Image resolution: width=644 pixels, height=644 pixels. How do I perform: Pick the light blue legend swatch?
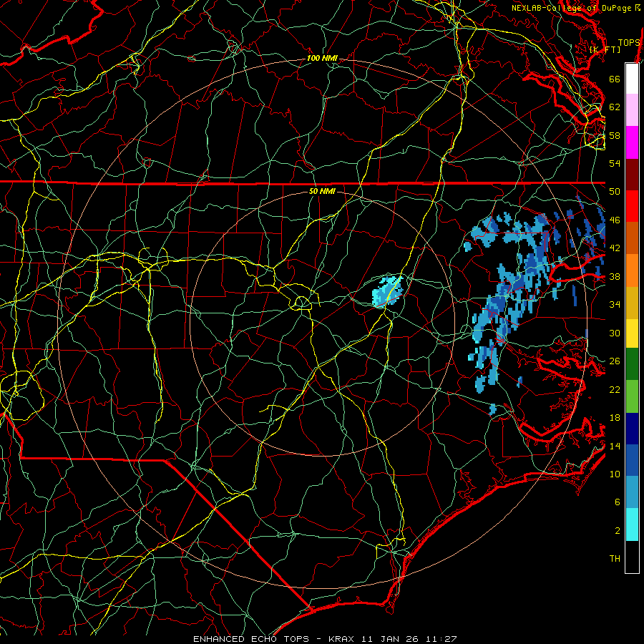[632, 492]
